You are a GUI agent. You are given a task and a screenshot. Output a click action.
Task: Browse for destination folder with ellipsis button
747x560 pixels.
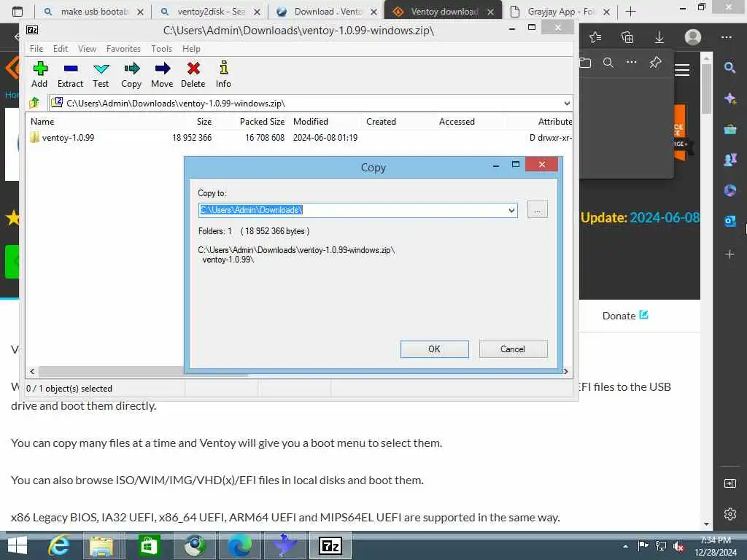[x=538, y=209]
